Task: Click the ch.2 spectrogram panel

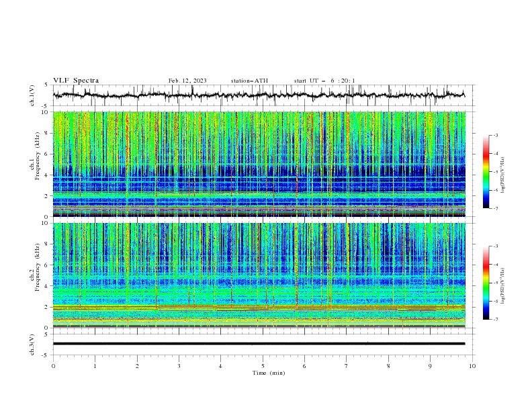Action: (x=259, y=275)
